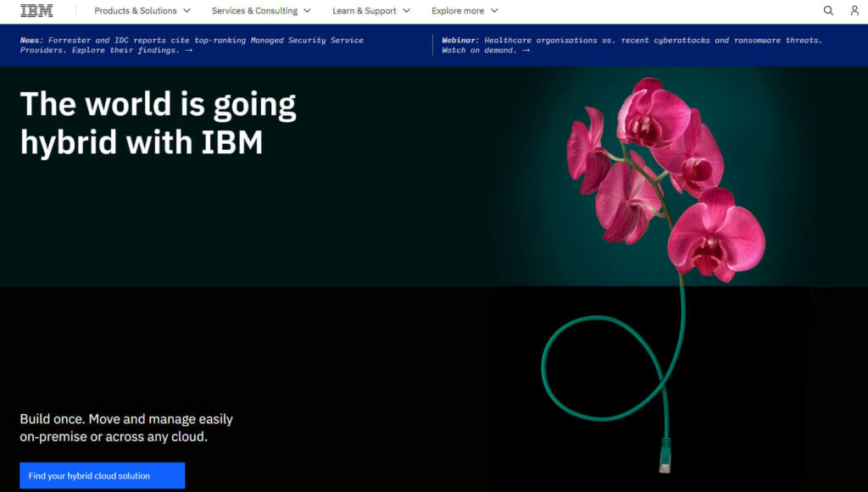868x492 pixels.
Task: Click the IBM logo
Action: click(36, 10)
